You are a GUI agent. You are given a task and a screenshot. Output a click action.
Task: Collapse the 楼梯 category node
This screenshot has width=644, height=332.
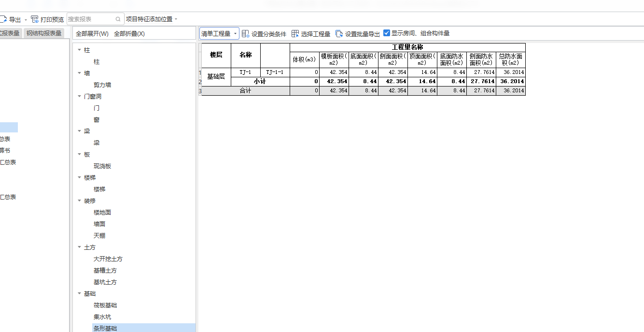tap(80, 178)
